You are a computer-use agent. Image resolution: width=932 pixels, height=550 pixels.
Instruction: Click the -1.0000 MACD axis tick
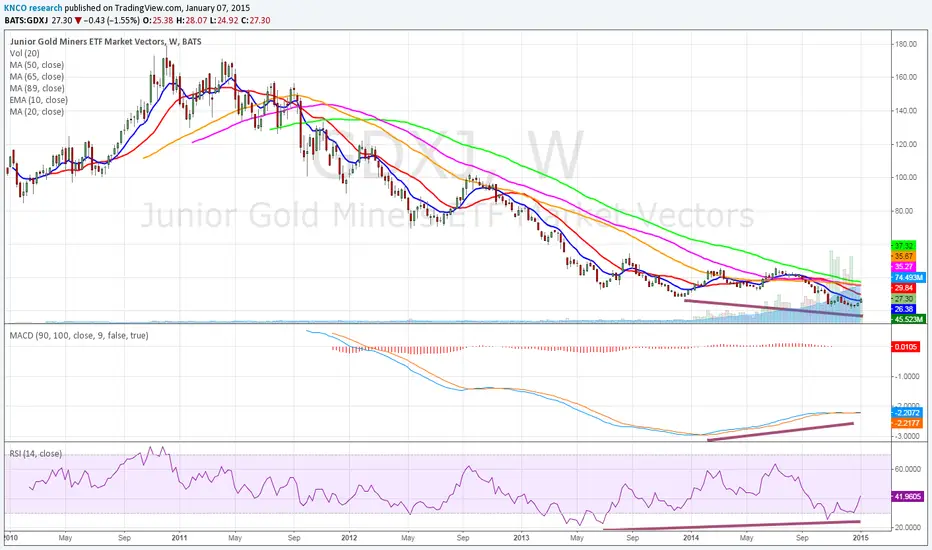(907, 376)
